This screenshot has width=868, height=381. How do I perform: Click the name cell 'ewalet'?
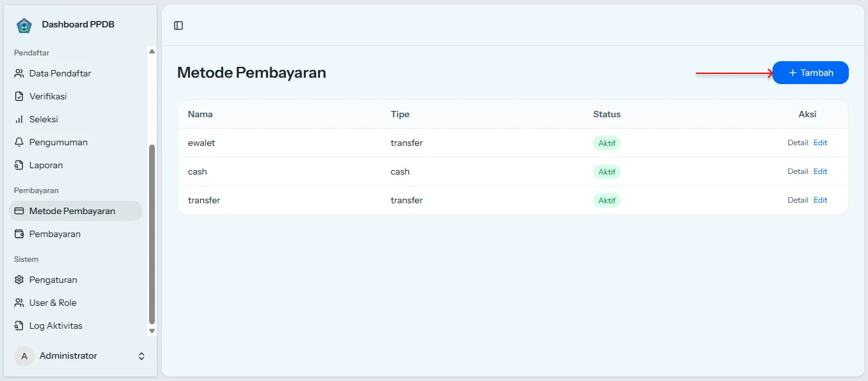(201, 143)
